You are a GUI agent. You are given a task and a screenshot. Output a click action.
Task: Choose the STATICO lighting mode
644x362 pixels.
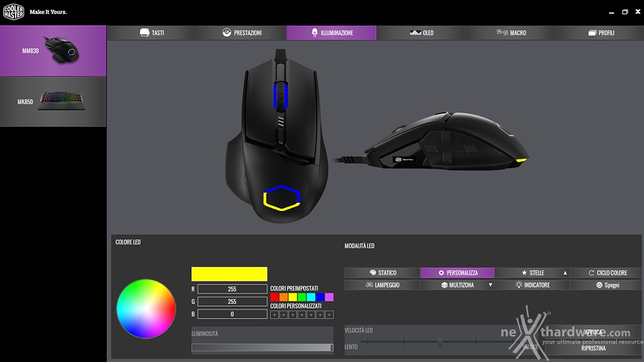[x=382, y=273]
